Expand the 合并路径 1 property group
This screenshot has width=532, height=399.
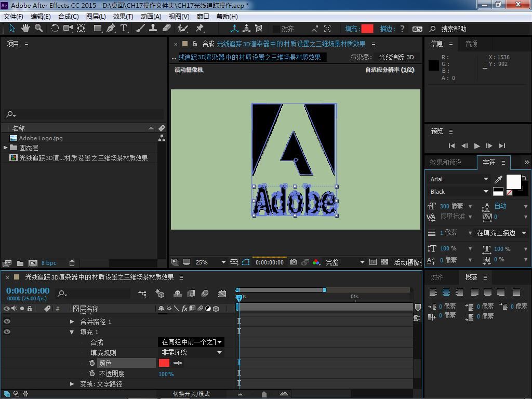coord(72,321)
